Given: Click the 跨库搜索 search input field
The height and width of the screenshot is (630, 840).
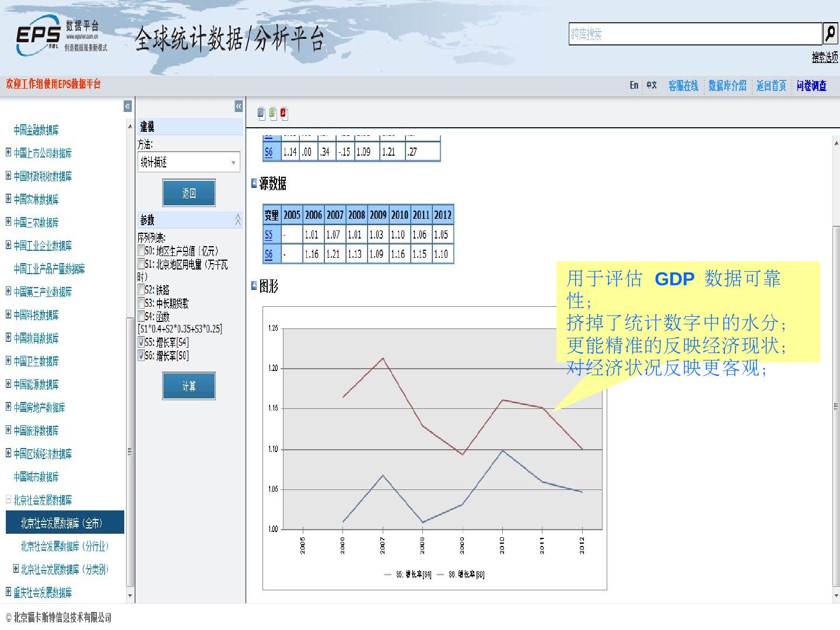Looking at the screenshot, I should (695, 34).
